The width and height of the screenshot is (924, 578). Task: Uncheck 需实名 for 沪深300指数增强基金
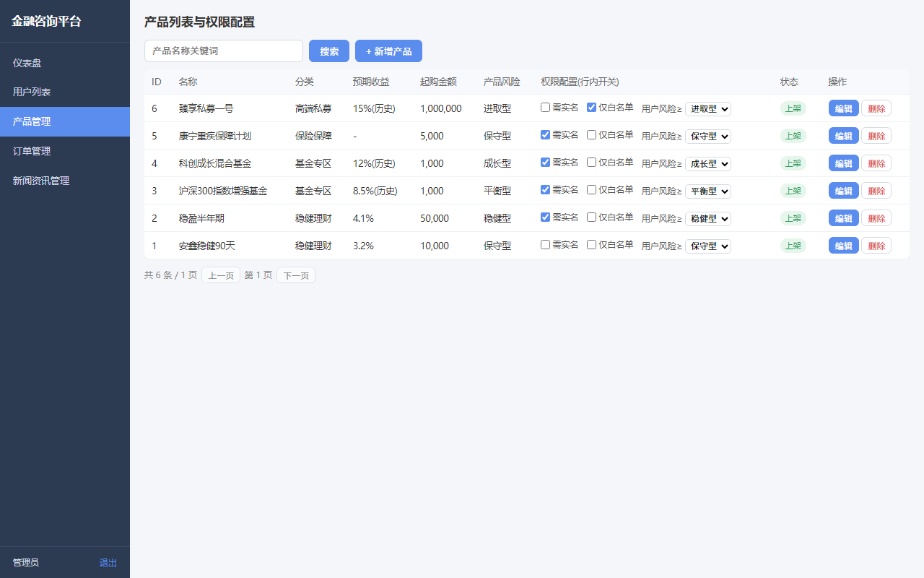click(x=546, y=190)
